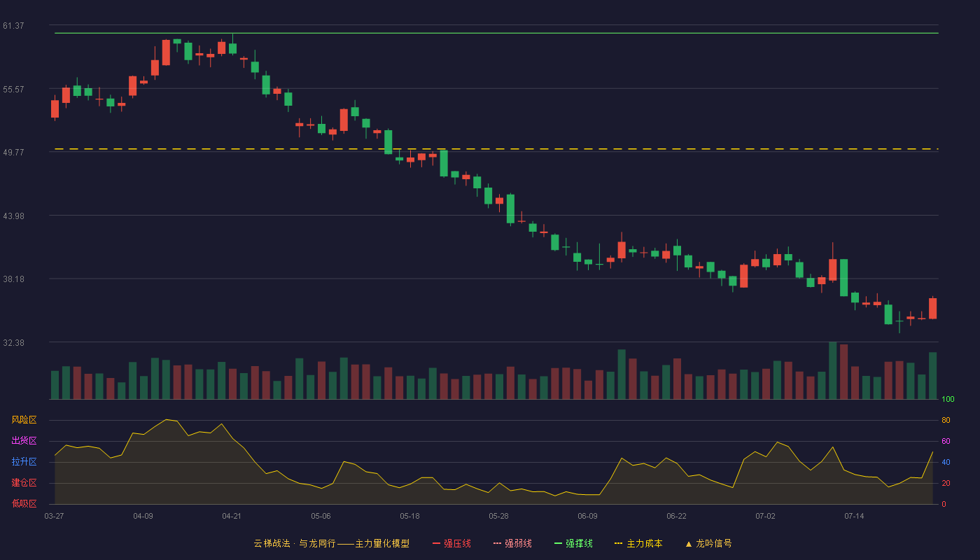
Task: Select the 建仓区 zone label
Action: coord(24,483)
